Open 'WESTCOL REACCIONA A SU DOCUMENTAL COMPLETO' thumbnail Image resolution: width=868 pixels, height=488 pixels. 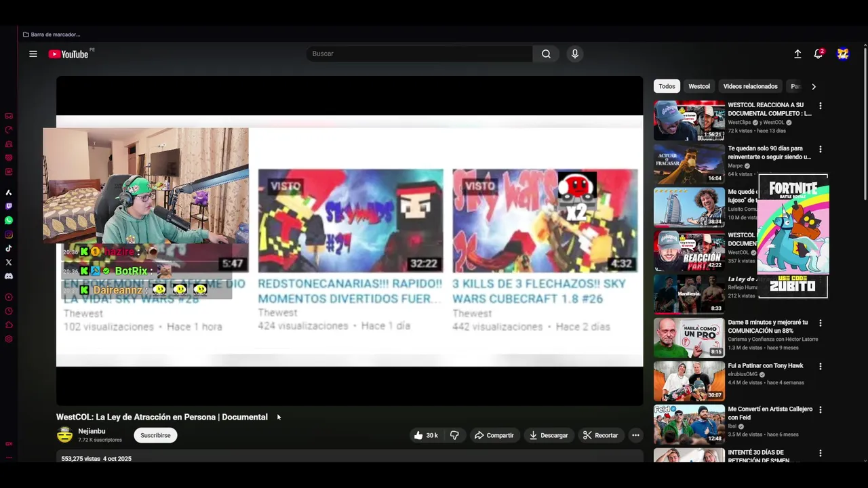pyautogui.click(x=689, y=121)
